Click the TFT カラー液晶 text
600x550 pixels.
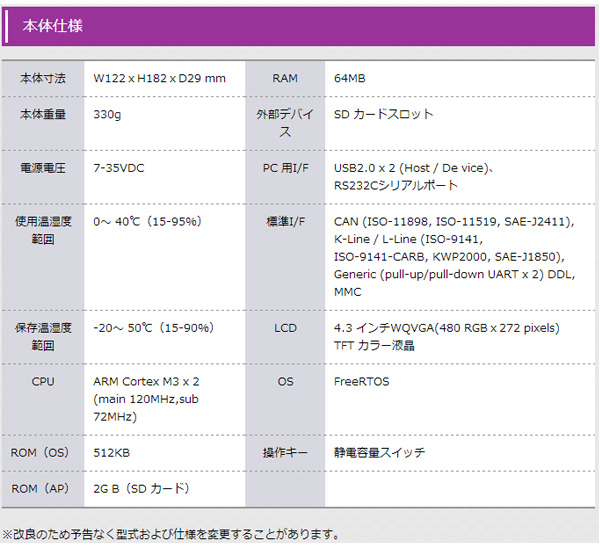(374, 346)
